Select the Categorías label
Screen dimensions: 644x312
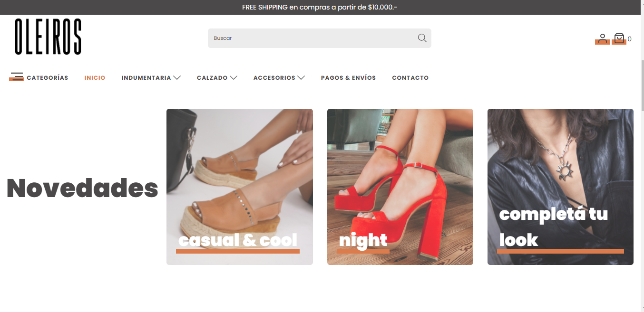pos(48,77)
